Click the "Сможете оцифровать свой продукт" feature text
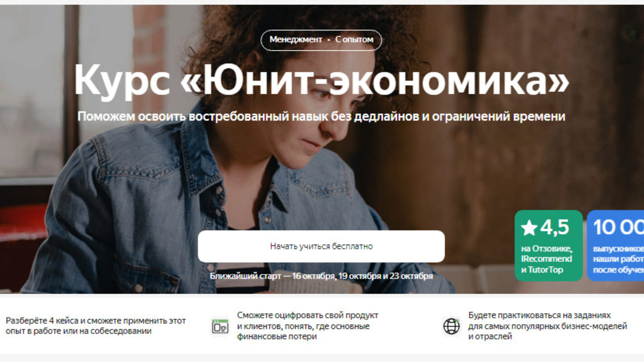 point(308,326)
